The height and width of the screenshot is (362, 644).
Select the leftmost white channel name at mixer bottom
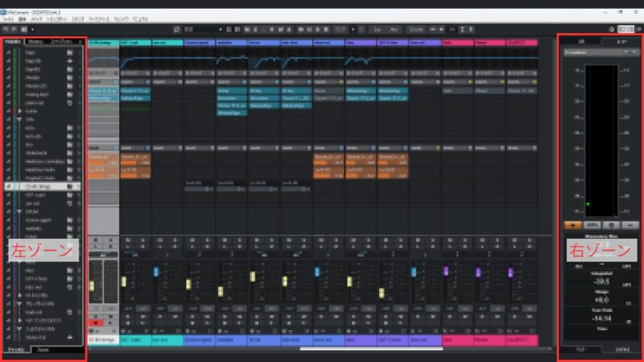click(104, 340)
